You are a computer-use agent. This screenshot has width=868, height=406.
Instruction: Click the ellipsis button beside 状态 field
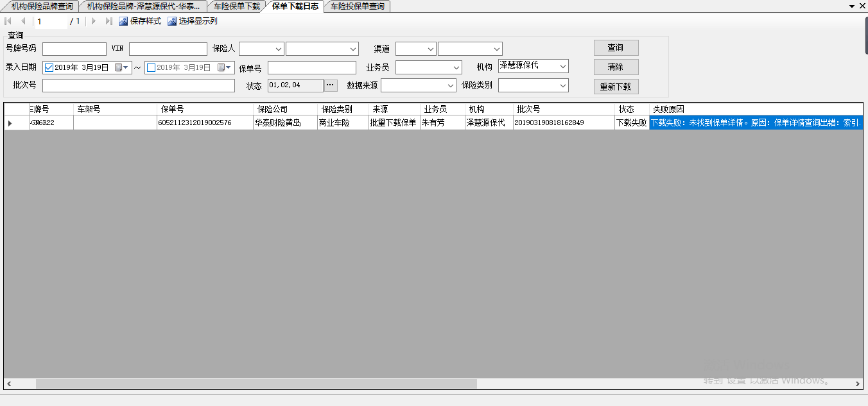[331, 85]
